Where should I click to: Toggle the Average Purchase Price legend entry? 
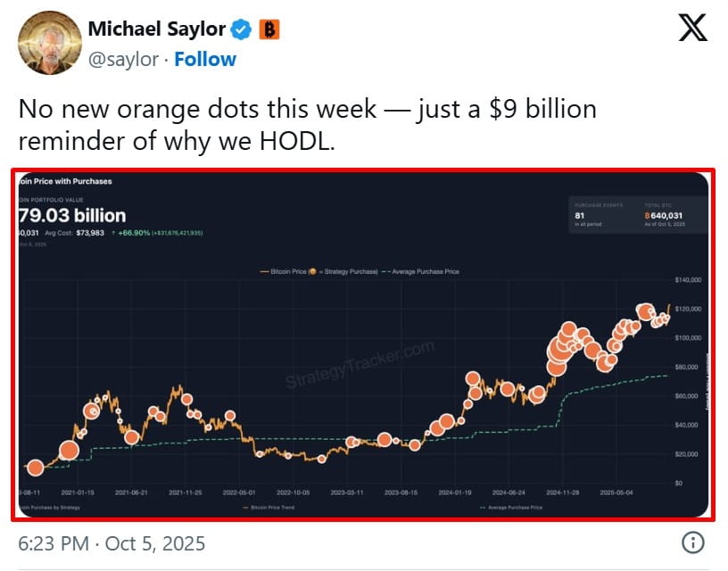[x=424, y=271]
